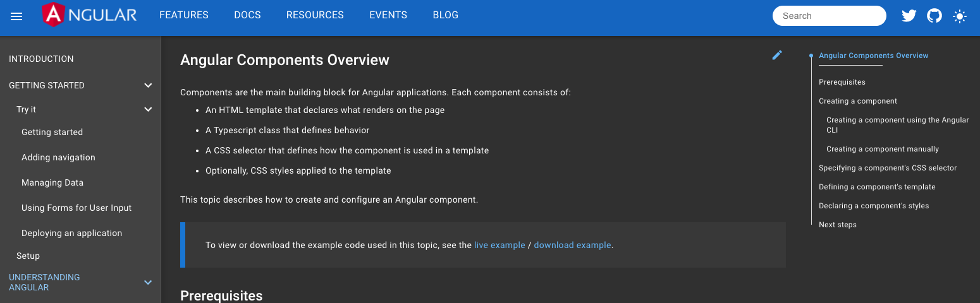
Task: Open the Blog menu
Action: (x=446, y=15)
